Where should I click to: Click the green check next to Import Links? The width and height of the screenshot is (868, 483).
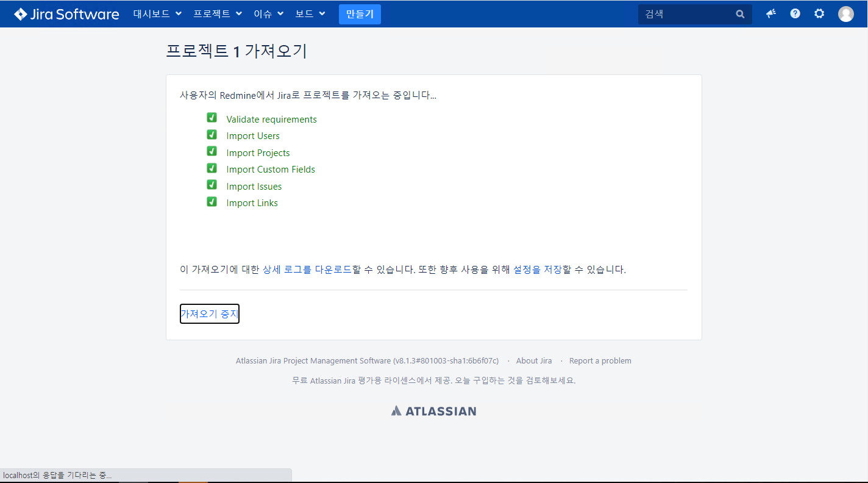click(x=212, y=201)
